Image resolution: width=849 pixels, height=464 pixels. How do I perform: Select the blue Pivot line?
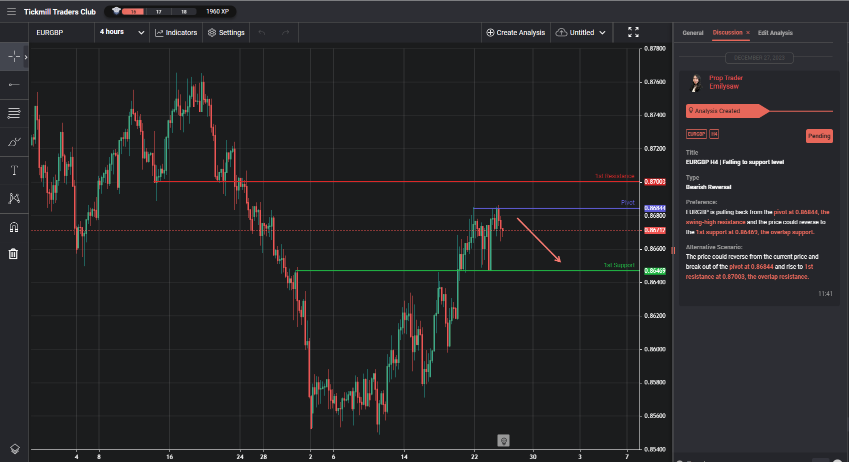click(556, 208)
